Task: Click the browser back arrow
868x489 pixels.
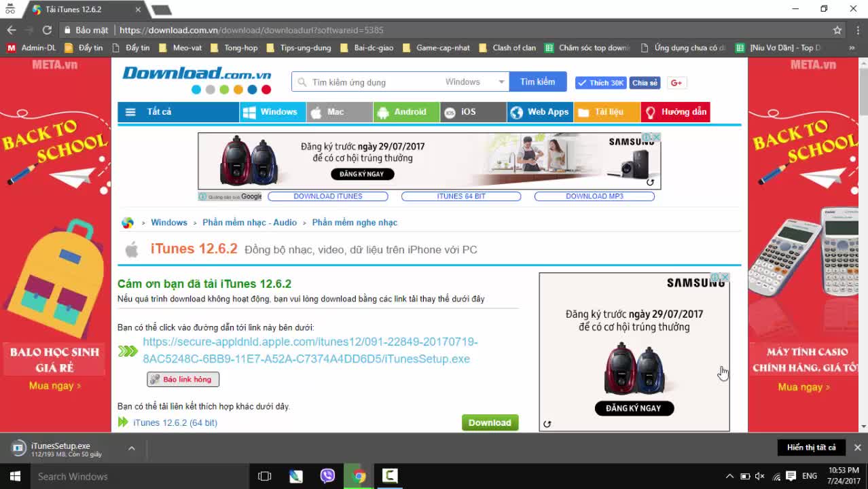Action: (x=11, y=30)
